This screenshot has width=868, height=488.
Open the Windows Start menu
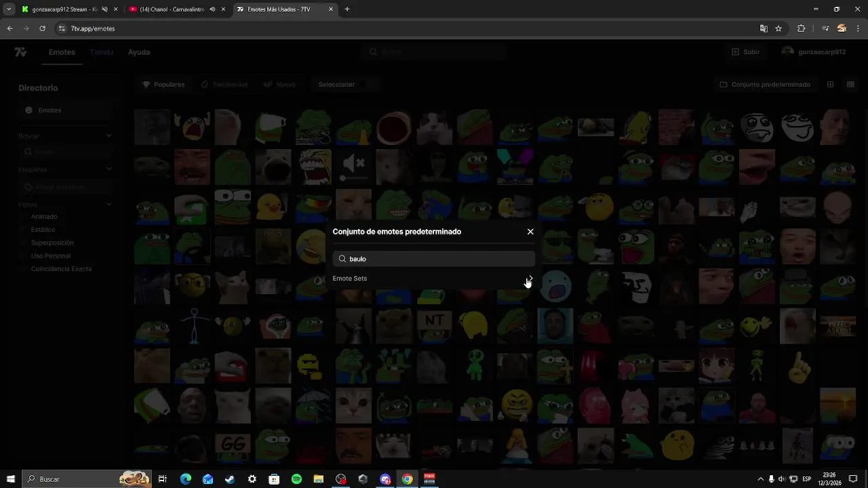10,479
